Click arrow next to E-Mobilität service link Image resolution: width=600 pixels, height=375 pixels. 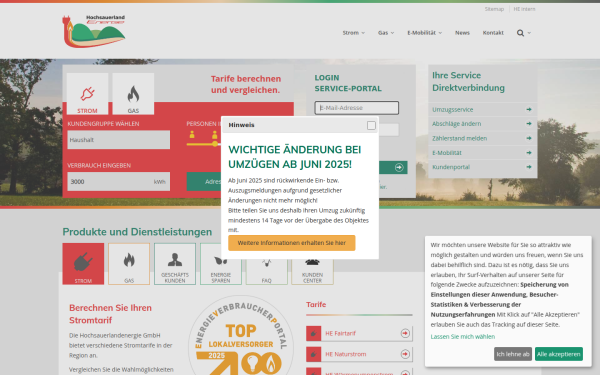click(x=529, y=153)
